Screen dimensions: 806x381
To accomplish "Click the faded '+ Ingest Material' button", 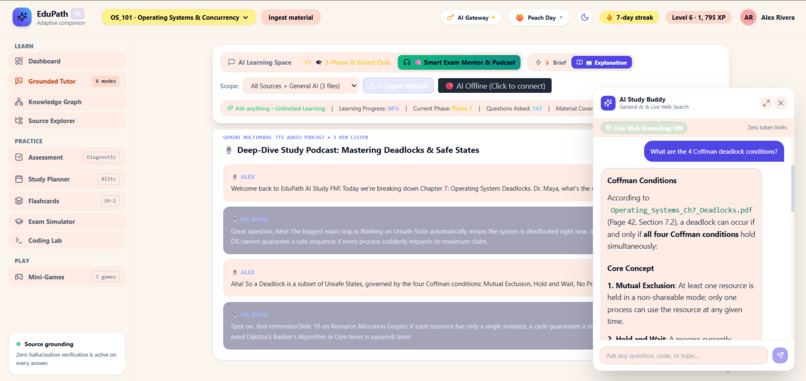I will (x=398, y=86).
